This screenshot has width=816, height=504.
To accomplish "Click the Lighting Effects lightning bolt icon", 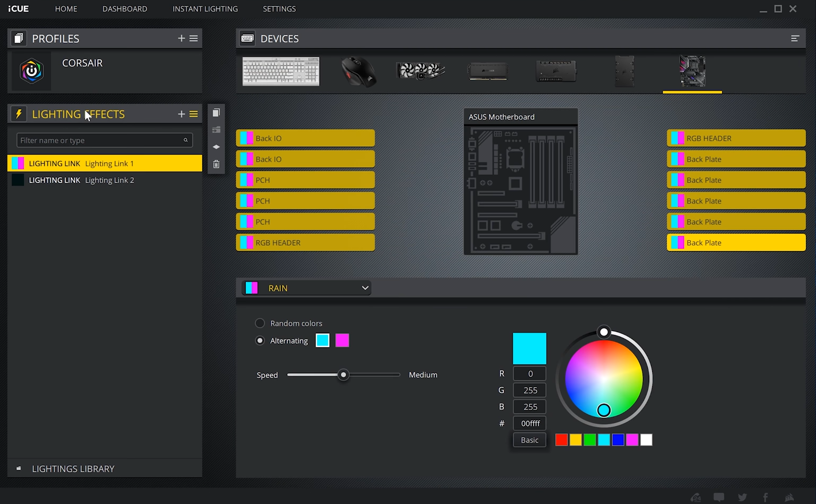I will pyautogui.click(x=19, y=114).
